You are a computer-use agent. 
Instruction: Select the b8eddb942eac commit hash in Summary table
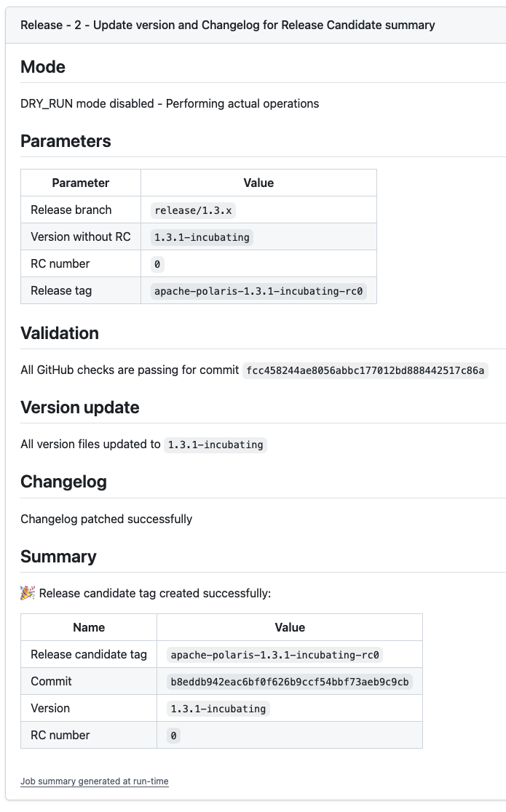click(289, 682)
